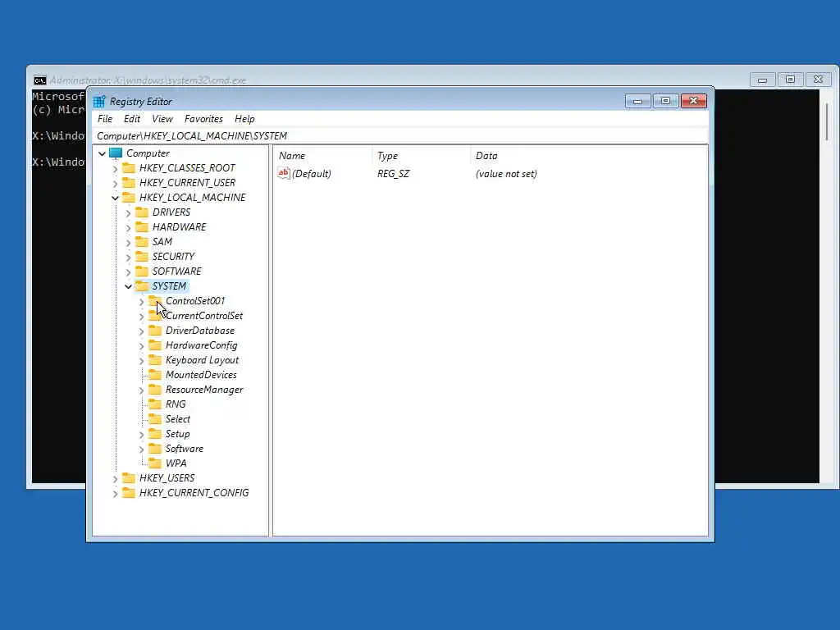
Task: Click the RNG folder icon
Action: click(155, 404)
